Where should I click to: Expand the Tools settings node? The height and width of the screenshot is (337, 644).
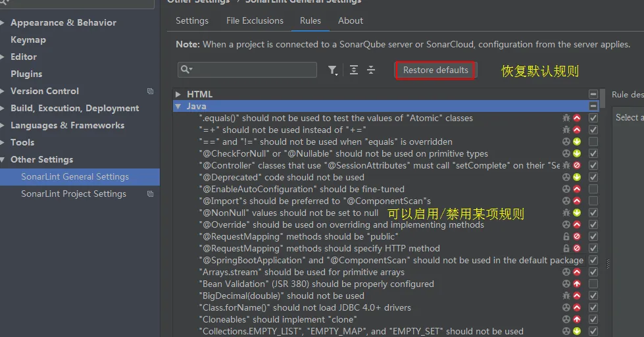click(2, 143)
